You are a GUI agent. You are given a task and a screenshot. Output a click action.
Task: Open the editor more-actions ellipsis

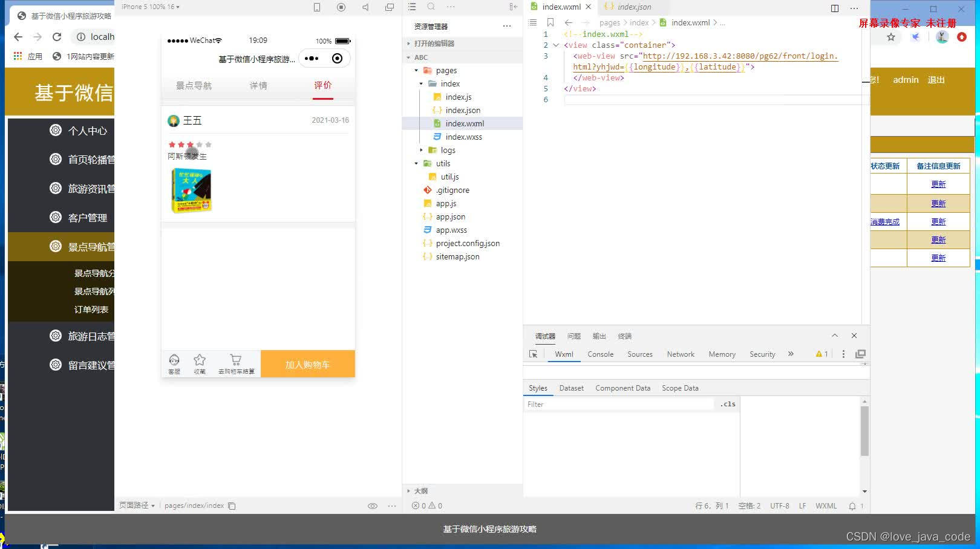pos(854,8)
